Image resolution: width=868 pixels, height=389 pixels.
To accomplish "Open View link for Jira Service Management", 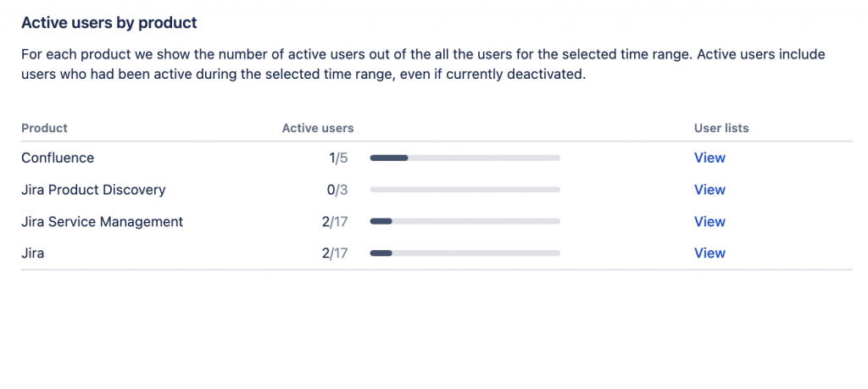I will 709,222.
